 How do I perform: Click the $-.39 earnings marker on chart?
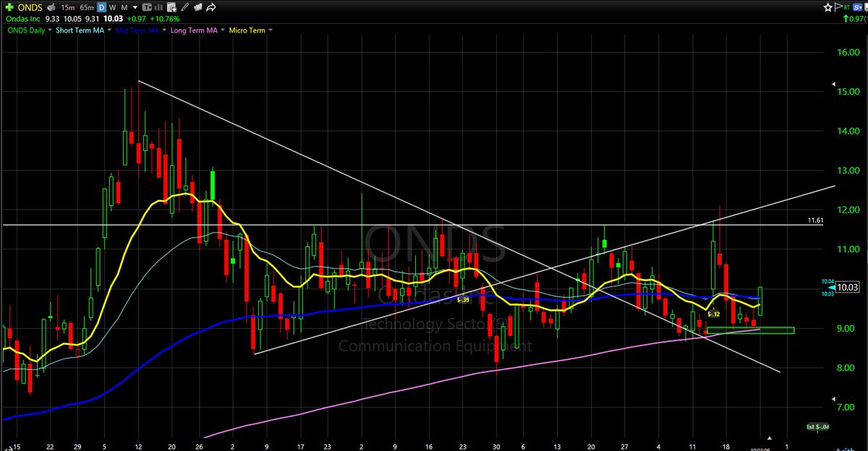pyautogui.click(x=463, y=300)
